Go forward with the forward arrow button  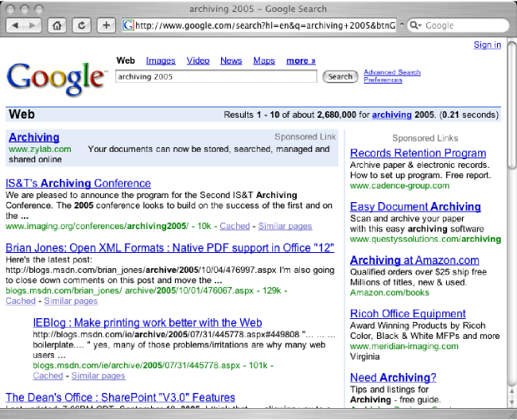(33, 25)
